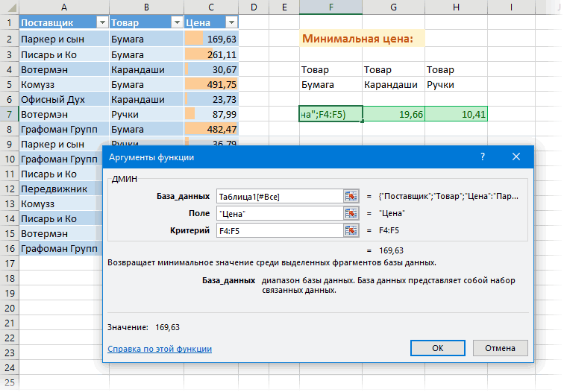Open the help question mark in dialog title
This screenshot has width=564, height=392.
coord(483,157)
